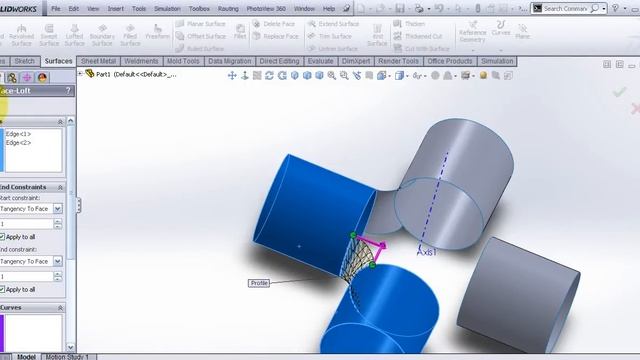The image size is (640, 360).
Task: Choose the Offset Surface command
Action: [x=201, y=36]
